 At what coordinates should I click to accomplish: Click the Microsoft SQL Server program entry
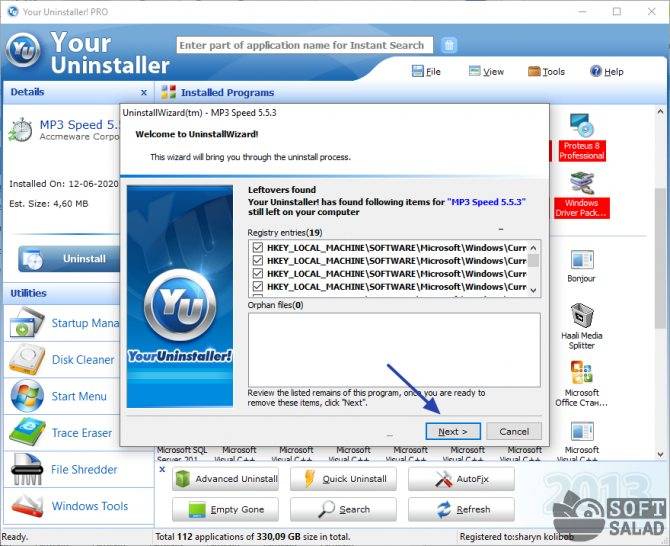(182, 454)
